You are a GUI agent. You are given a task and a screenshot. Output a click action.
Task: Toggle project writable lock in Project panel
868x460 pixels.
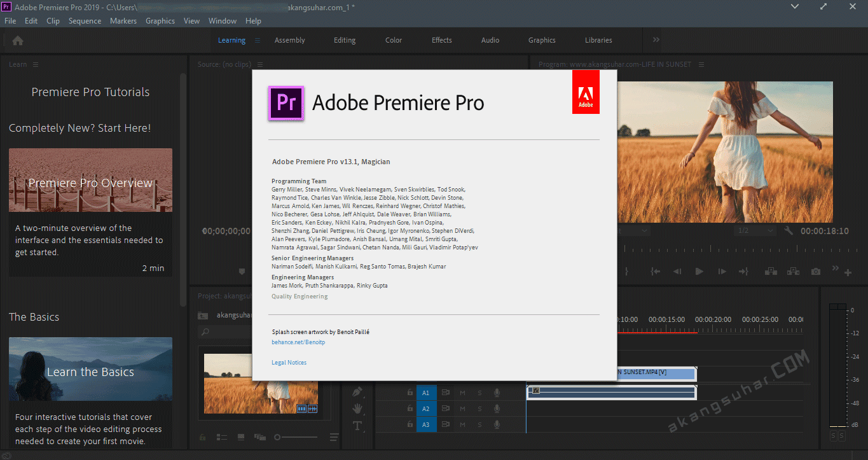pyautogui.click(x=203, y=437)
